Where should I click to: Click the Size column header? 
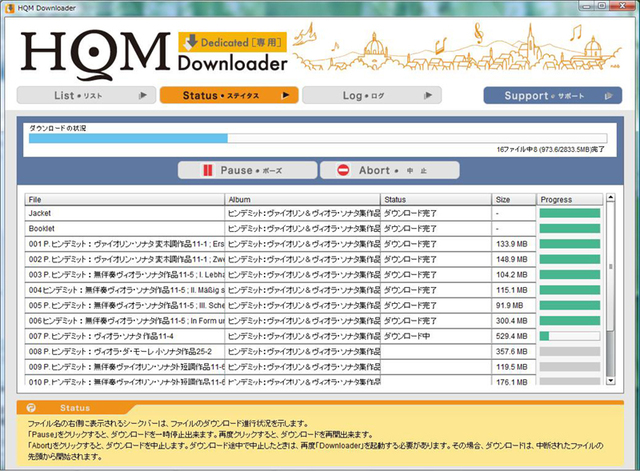pos(513,199)
